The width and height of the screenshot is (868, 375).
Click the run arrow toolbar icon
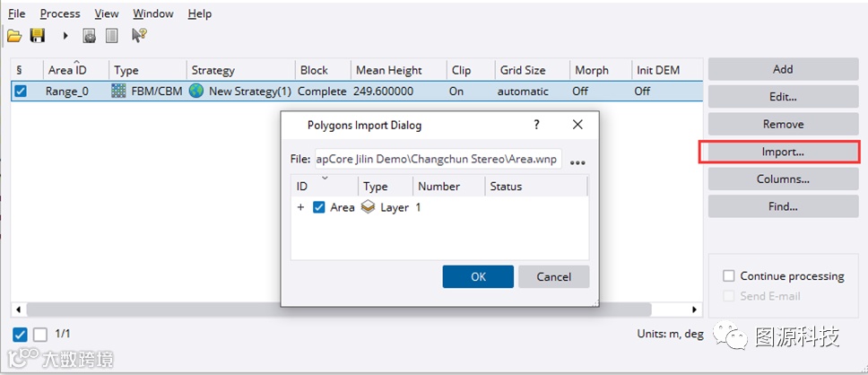pyautogui.click(x=65, y=36)
